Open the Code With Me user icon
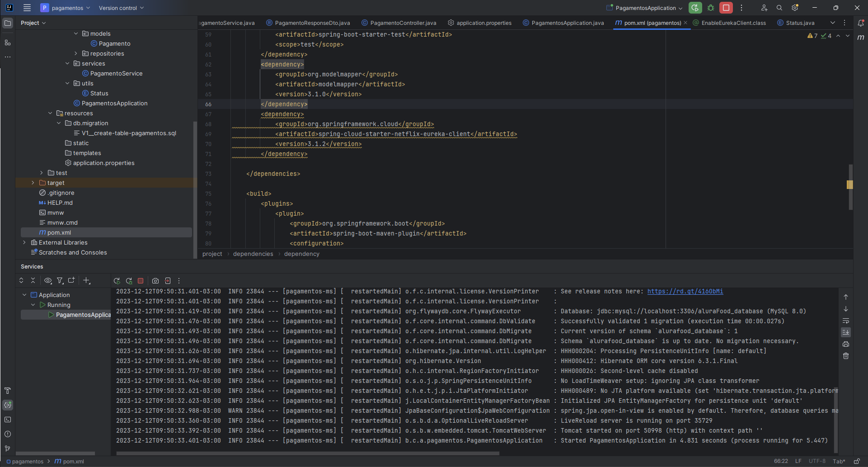The image size is (868, 467). click(x=764, y=8)
